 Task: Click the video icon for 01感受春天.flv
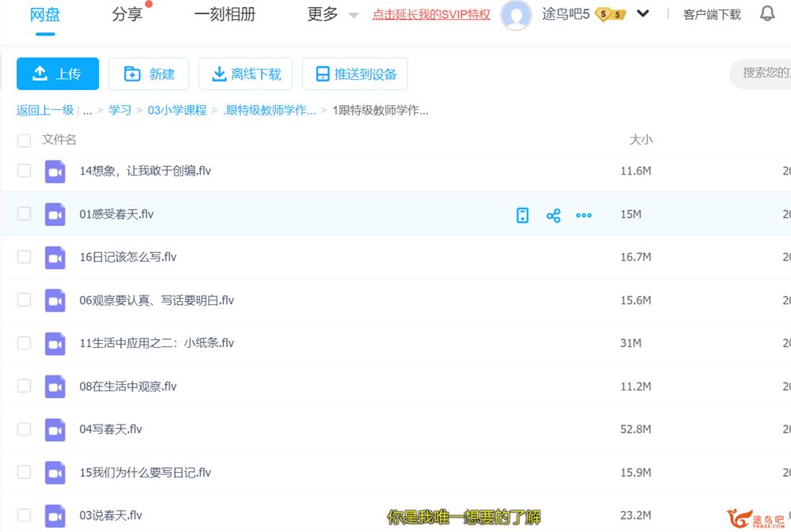(55, 214)
